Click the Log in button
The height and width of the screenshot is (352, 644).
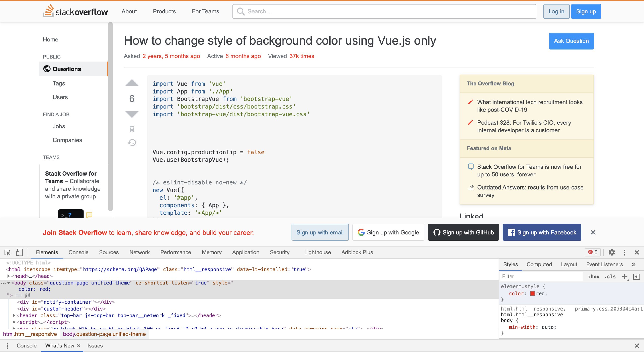point(556,11)
